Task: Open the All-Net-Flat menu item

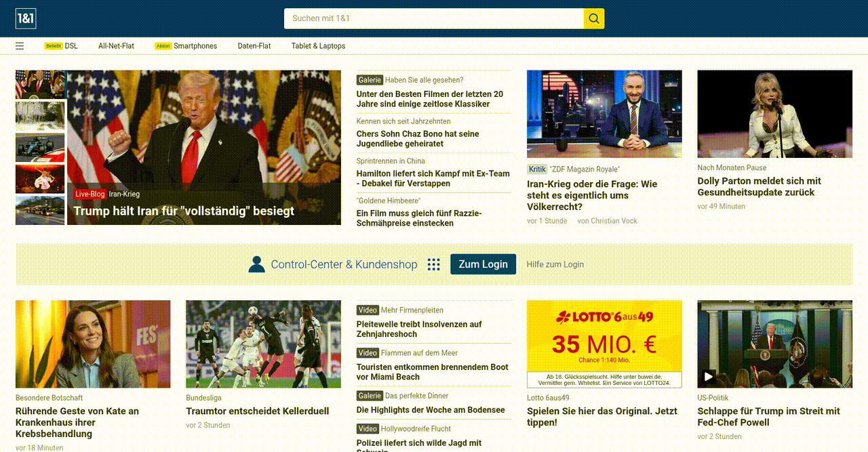Action: (x=116, y=46)
